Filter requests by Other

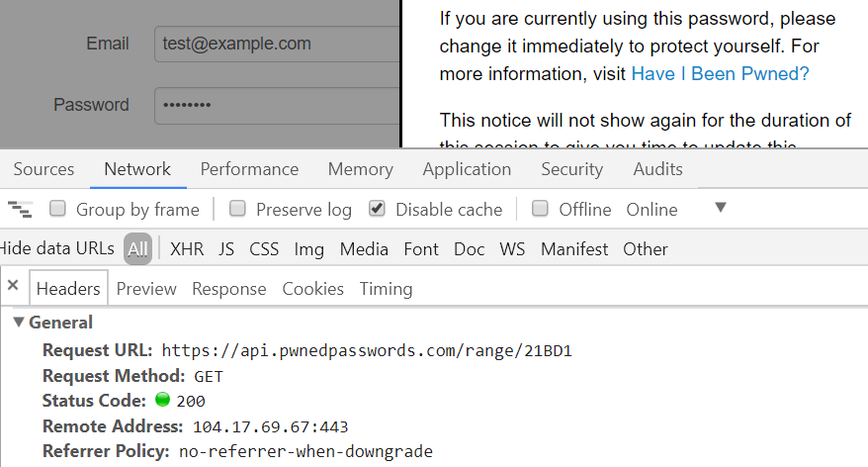[646, 249]
